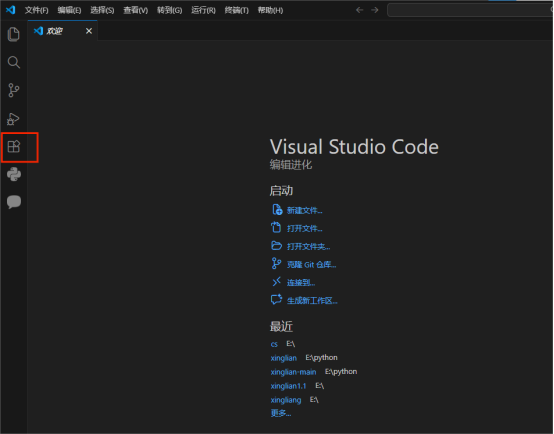Open the 查看(V) menu
The width and height of the screenshot is (554, 434).
(x=135, y=10)
